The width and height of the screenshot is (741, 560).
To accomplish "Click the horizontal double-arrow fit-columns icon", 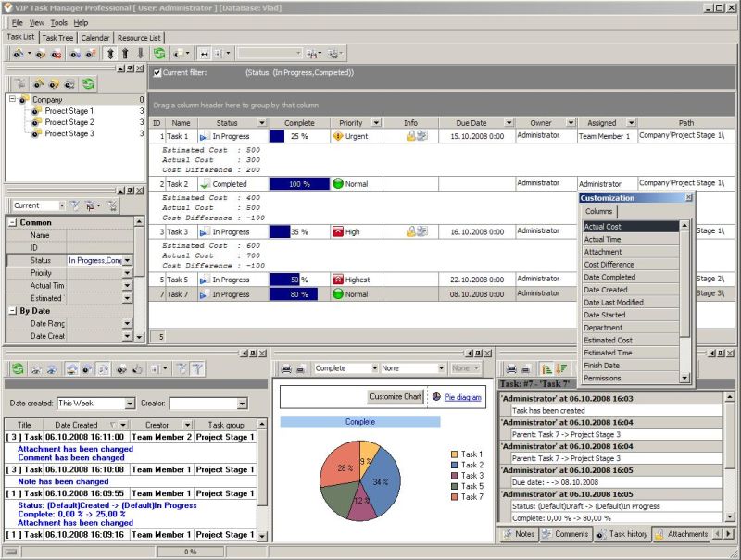I will coord(204,54).
